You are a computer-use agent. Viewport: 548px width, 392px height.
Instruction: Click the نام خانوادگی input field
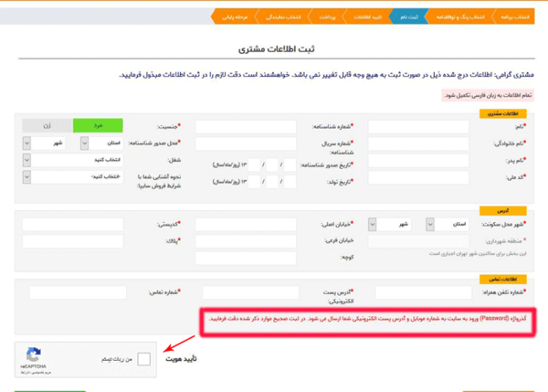(418, 143)
